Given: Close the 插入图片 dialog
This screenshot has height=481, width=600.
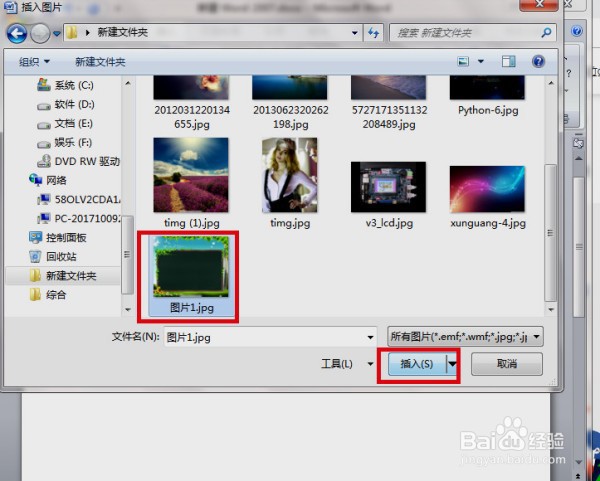Looking at the screenshot, I should pos(539,5).
